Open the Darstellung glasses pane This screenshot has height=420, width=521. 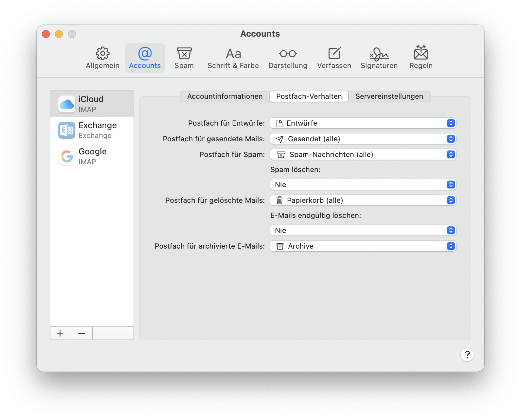[x=288, y=58]
